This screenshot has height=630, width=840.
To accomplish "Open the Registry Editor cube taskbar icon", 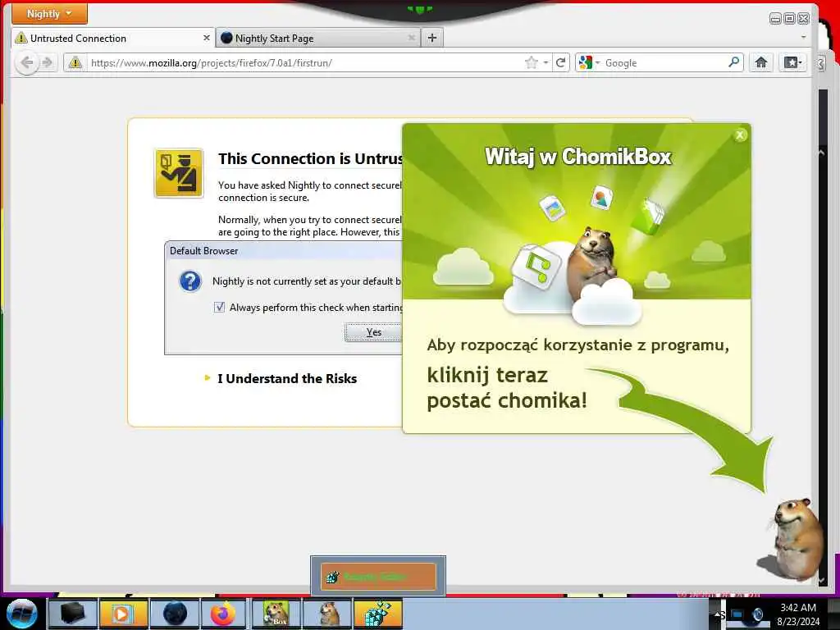I will pos(378,614).
